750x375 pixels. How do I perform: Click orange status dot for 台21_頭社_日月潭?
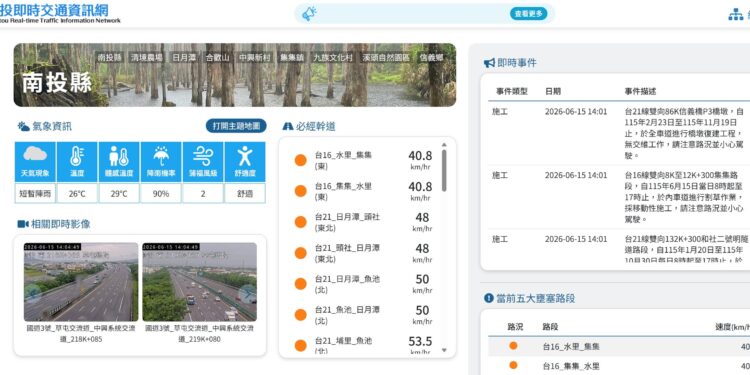tap(300, 253)
